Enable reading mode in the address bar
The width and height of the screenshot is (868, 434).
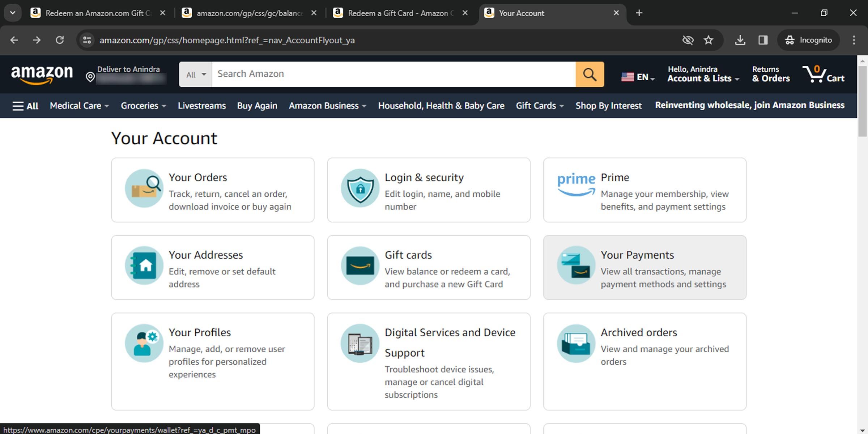[x=762, y=40]
